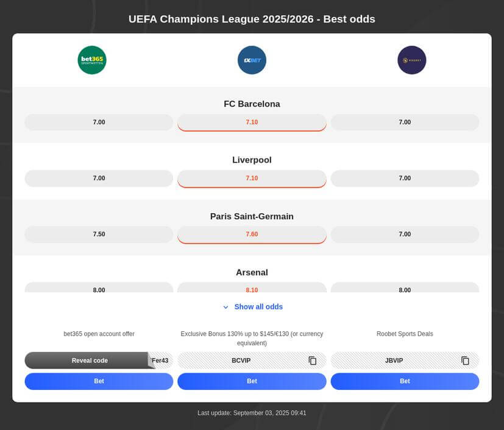
Task: Click the BCVIP promo code field
Action: pos(241,361)
